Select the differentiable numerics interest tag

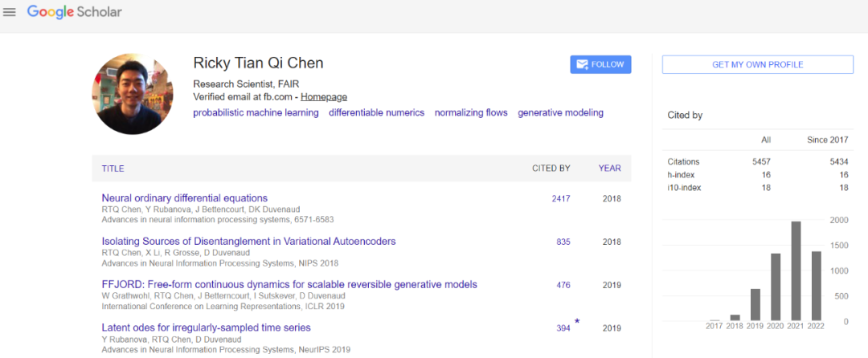click(x=376, y=113)
